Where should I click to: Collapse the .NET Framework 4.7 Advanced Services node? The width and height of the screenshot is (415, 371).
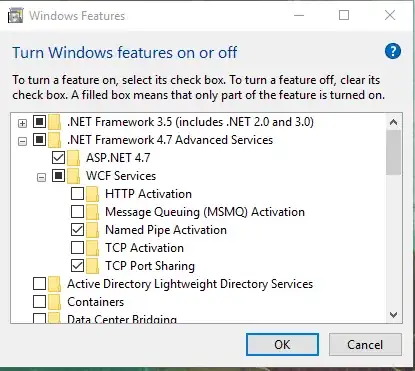coord(22,141)
